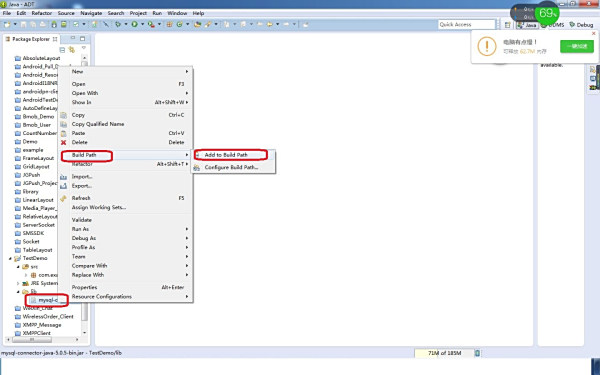Click the New Java Class icon

coord(179,24)
